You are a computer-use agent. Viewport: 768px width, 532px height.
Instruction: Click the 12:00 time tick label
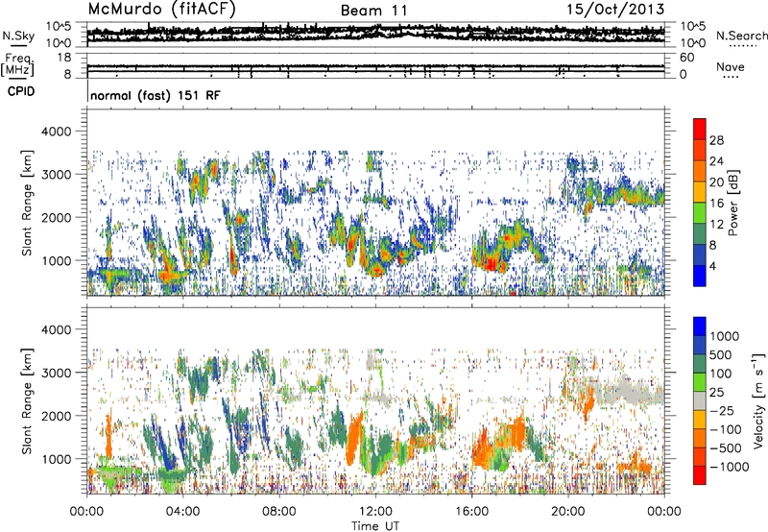375,512
